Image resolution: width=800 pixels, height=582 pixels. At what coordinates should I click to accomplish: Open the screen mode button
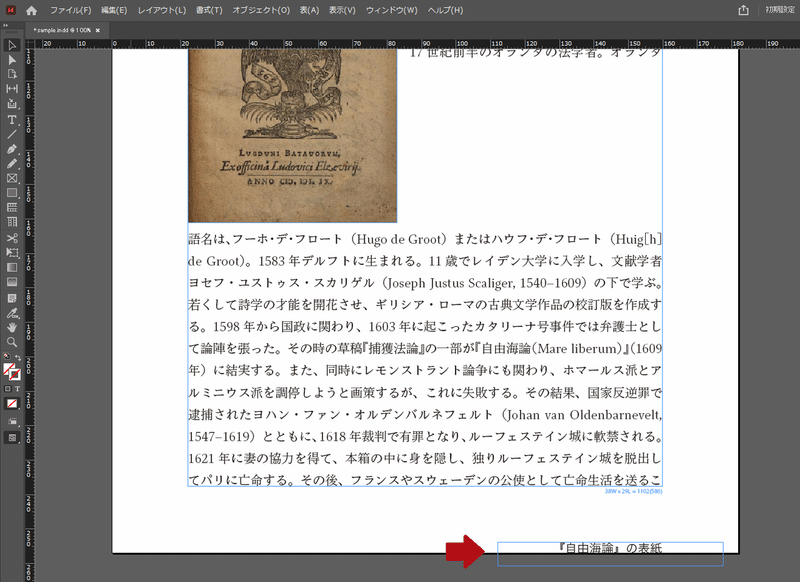[x=12, y=438]
